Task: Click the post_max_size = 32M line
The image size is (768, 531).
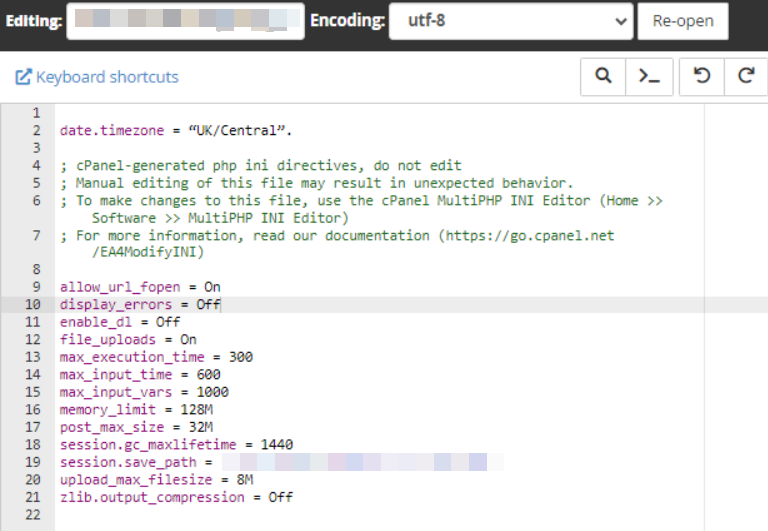Action: 136,427
